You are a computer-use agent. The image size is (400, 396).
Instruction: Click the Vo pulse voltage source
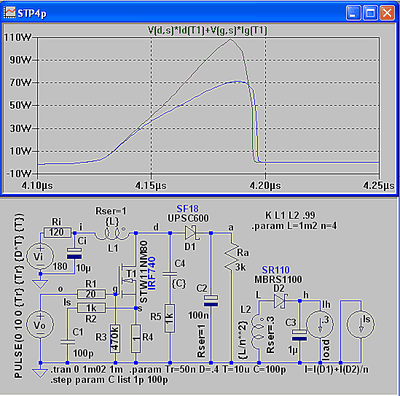click(40, 324)
